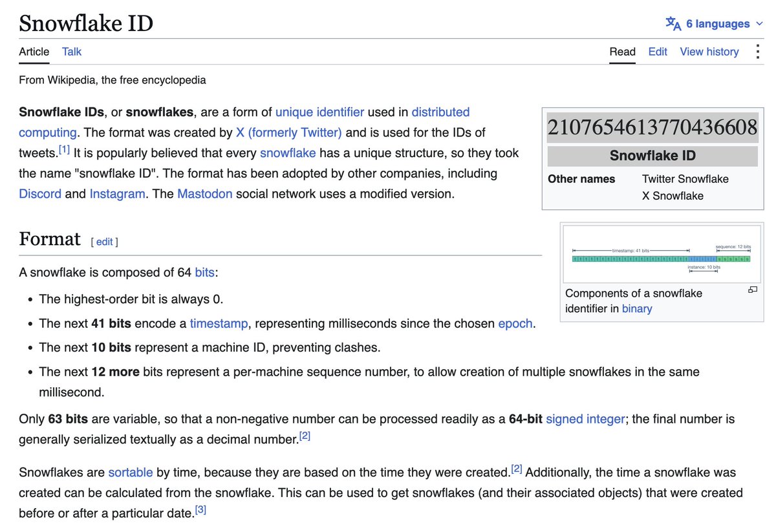Image resolution: width=776 pixels, height=532 pixels.
Task: Click the edit link beside the Format heading
Action: (x=105, y=242)
